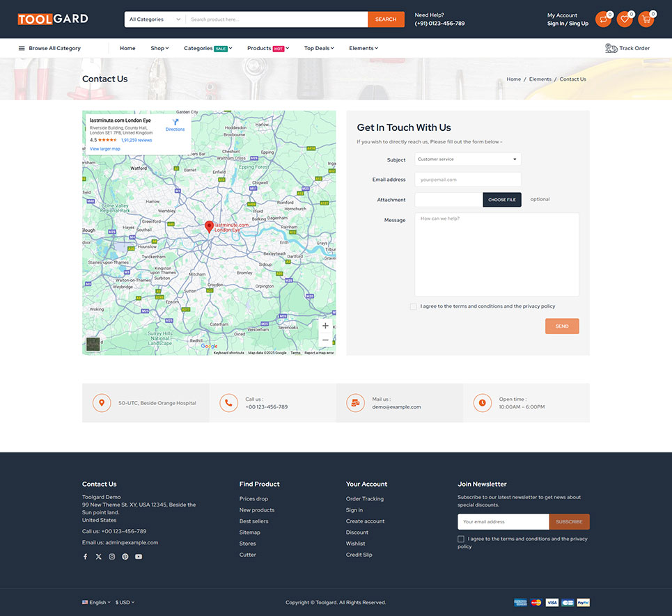Open the Instagram icon in footer
The height and width of the screenshot is (616, 672).
tap(111, 557)
